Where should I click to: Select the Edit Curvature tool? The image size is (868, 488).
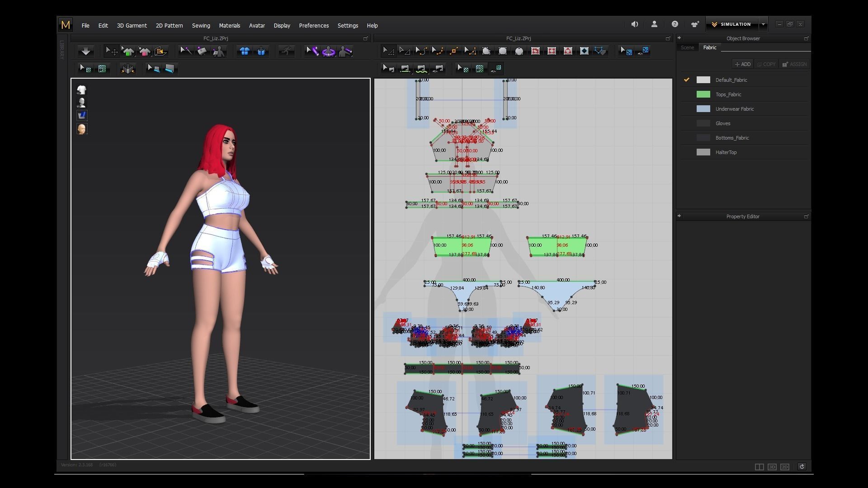click(421, 51)
